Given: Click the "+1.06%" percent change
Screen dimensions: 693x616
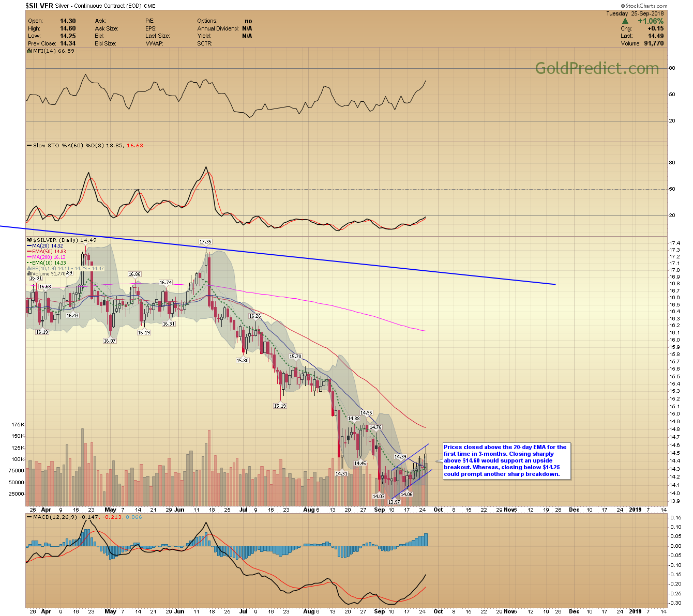Looking at the screenshot, I should point(651,21).
